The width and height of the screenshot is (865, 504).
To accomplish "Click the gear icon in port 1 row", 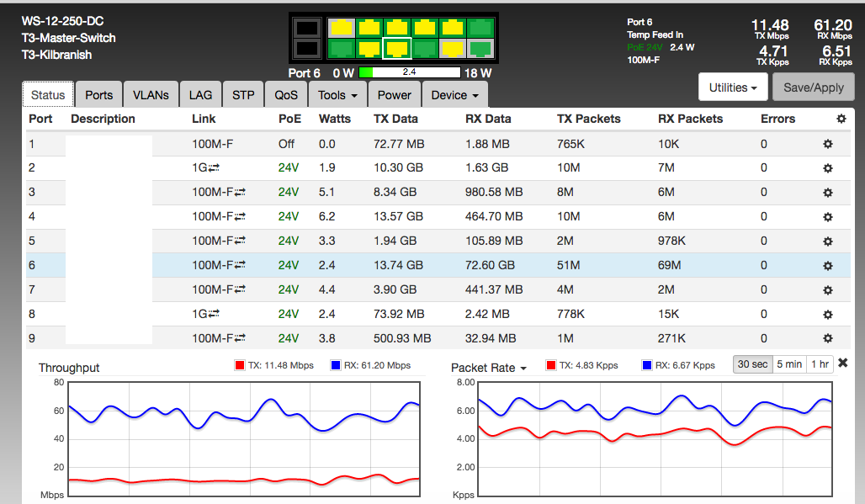I will pos(827,144).
